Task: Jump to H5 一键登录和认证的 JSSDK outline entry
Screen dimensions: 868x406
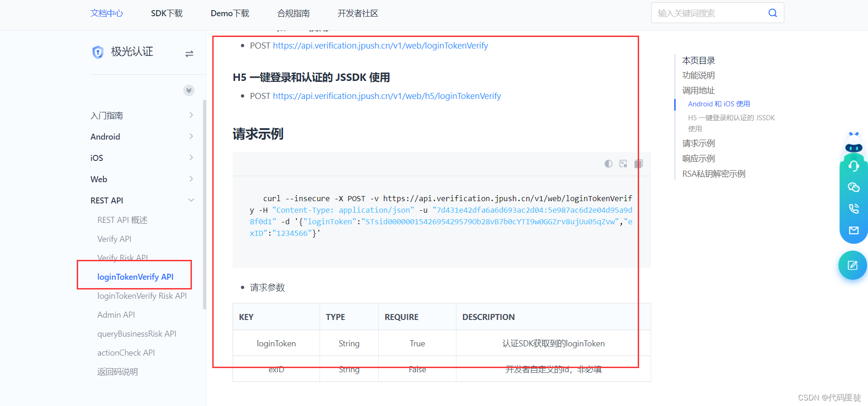Action: [x=732, y=123]
